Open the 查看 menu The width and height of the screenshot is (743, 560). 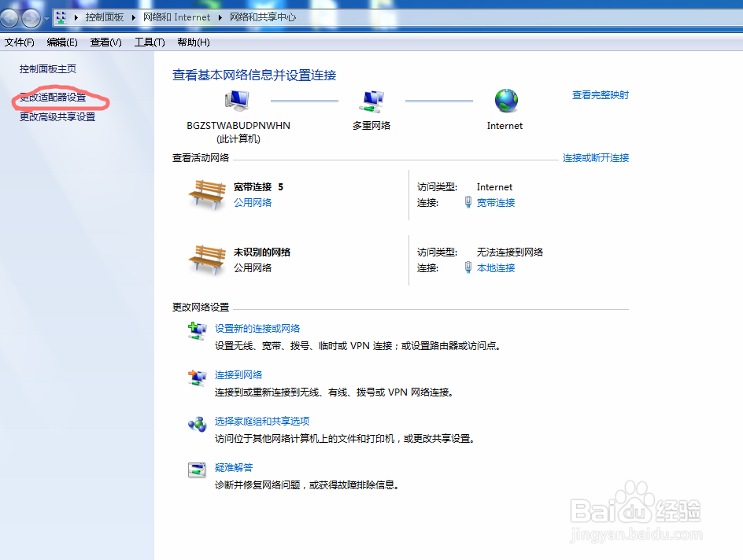(x=105, y=42)
